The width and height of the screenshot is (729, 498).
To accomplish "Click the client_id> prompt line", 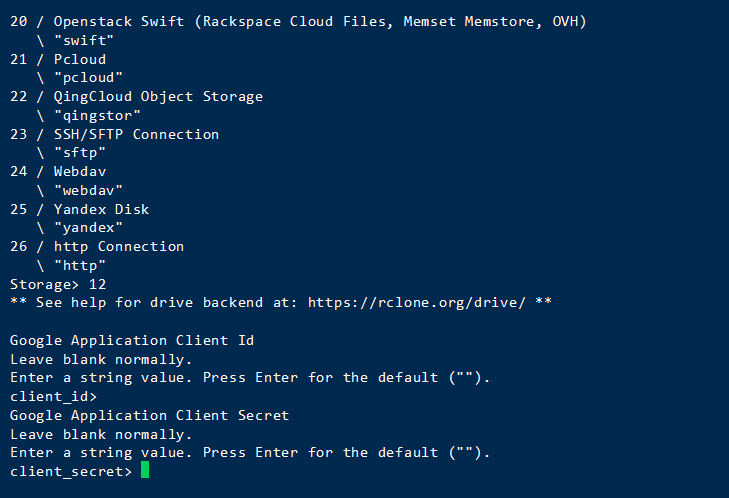I will pos(53,396).
